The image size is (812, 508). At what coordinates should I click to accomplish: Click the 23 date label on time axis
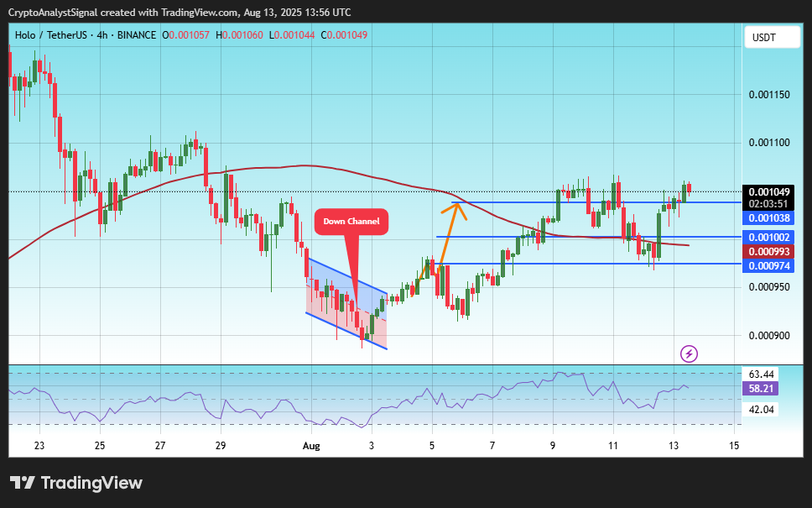pos(39,446)
